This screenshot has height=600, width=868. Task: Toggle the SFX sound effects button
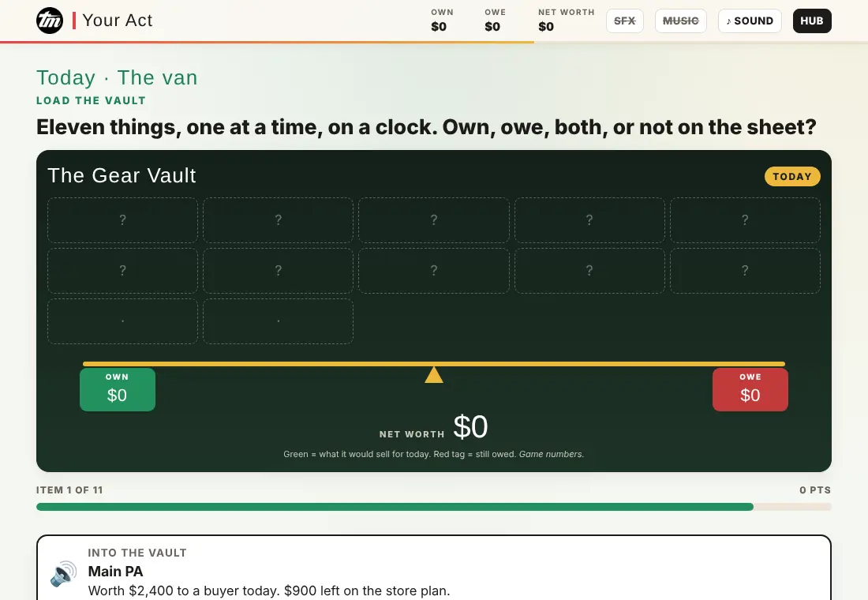tap(624, 21)
